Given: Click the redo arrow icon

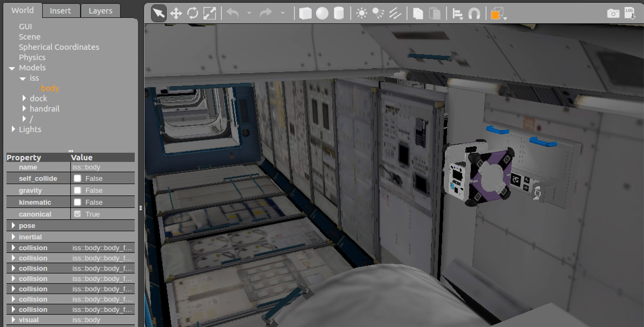Looking at the screenshot, I should [266, 13].
